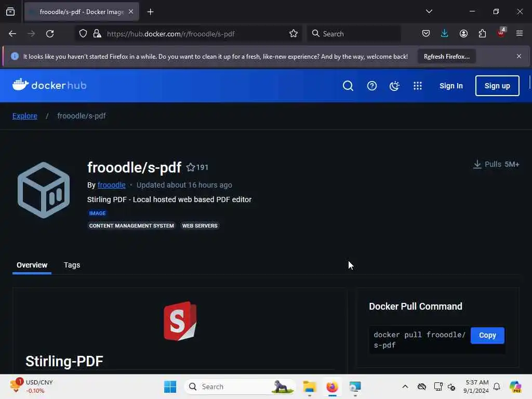The height and width of the screenshot is (399, 532).
Task: Click the Pulls 5M+ download count
Action: 496,164
